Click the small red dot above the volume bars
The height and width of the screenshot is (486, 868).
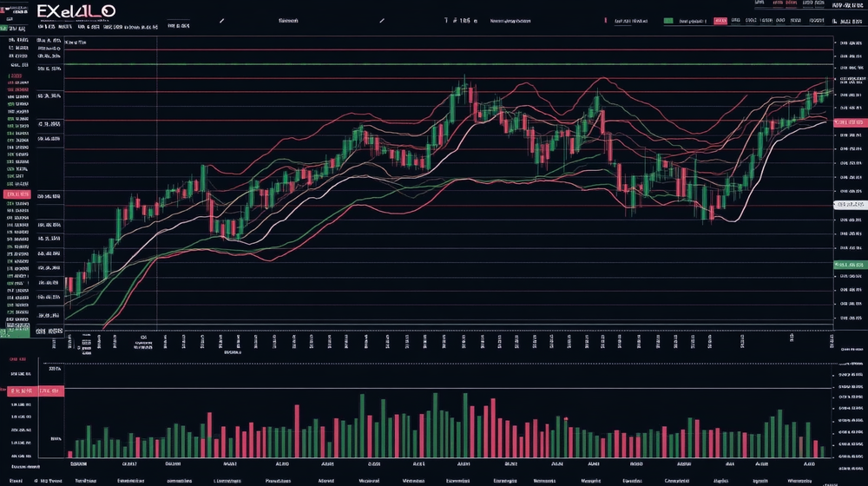[568, 419]
